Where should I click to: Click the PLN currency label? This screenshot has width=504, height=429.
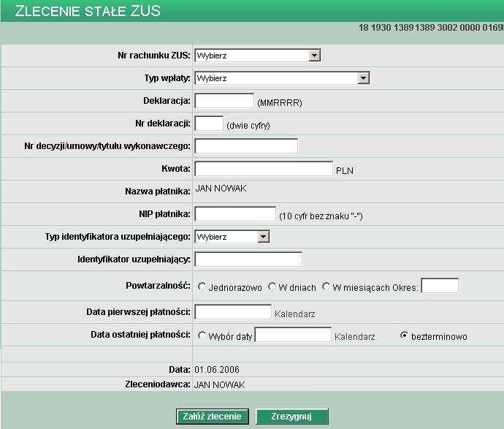pyautogui.click(x=345, y=171)
